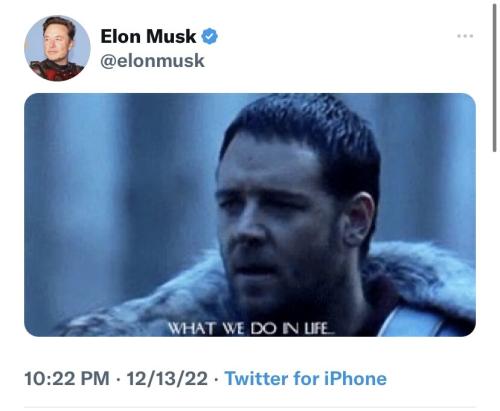This screenshot has height=411, width=500.
Task: Click the 12/13/22 tweet date
Action: click(x=167, y=379)
